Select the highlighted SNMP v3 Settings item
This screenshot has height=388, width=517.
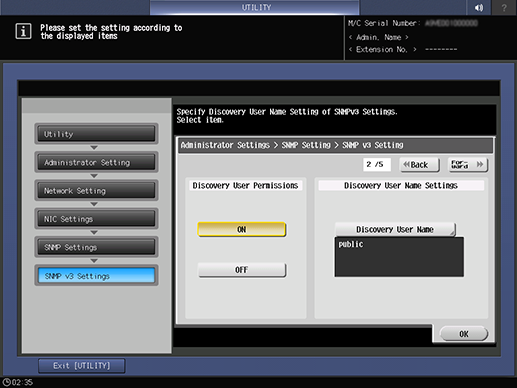point(96,276)
